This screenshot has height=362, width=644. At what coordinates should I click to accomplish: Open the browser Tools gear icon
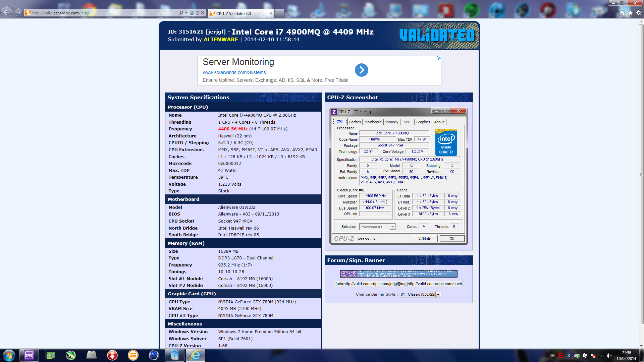[x=639, y=13]
